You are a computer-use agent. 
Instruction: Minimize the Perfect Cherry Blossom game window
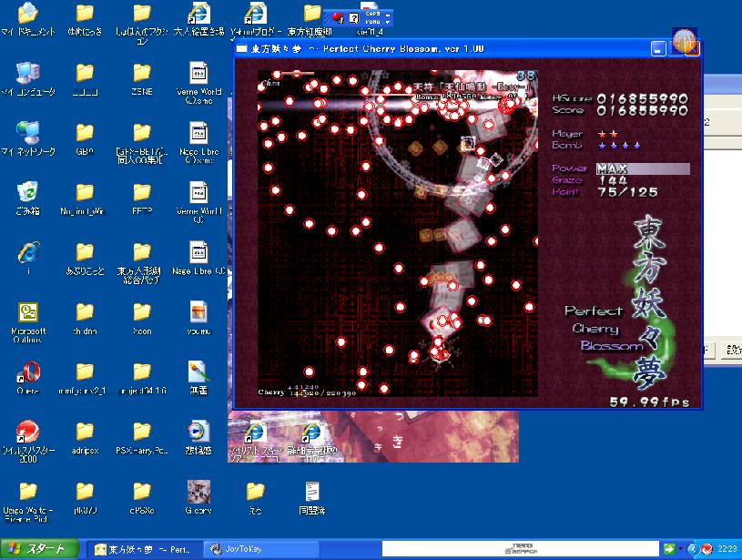point(658,48)
